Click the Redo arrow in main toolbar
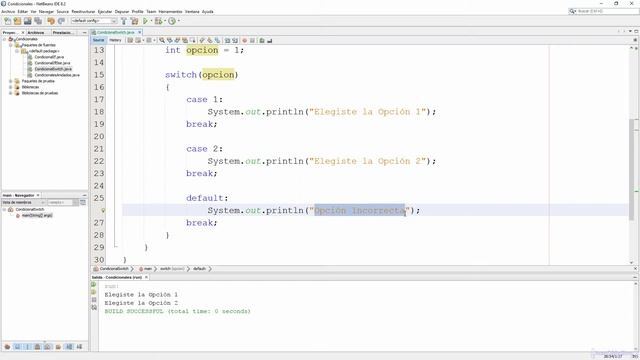This screenshot has width=640, height=360. (61, 21)
